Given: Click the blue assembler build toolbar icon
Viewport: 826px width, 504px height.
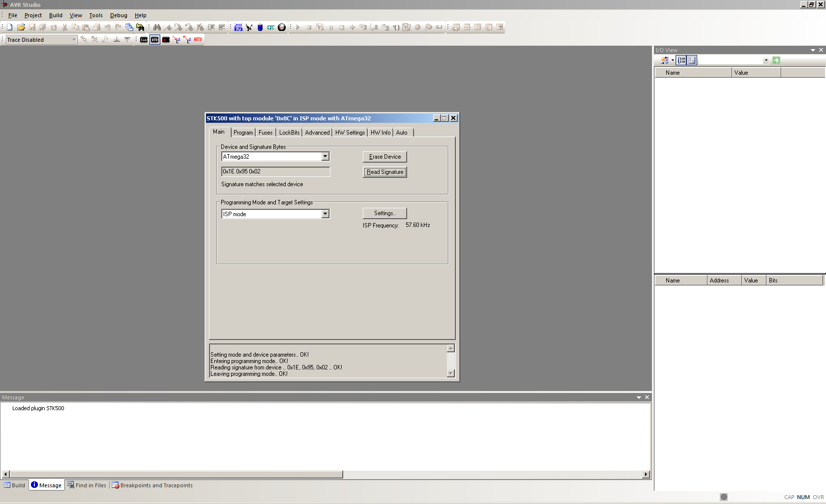Looking at the screenshot, I should click(238, 27).
